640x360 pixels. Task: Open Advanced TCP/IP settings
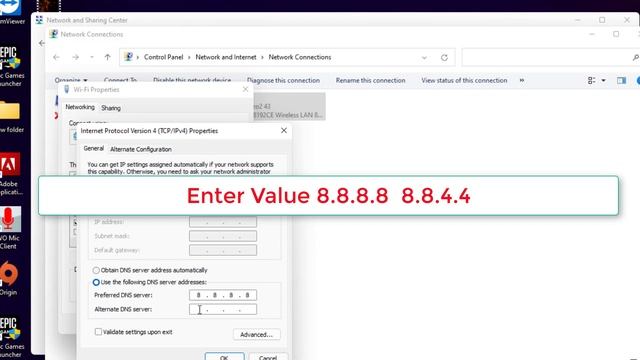[256, 334]
